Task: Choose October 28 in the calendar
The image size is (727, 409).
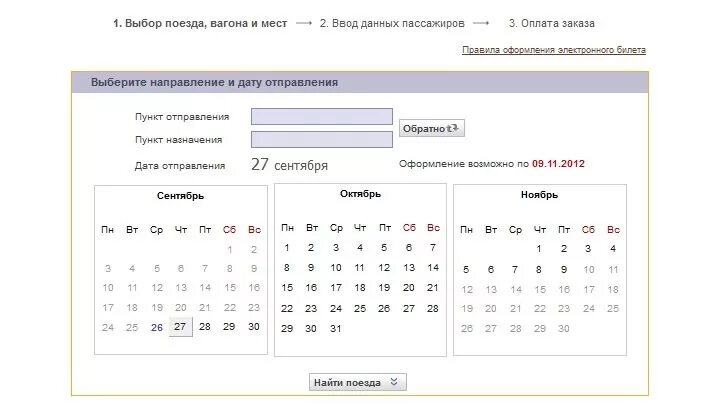Action: [x=433, y=308]
